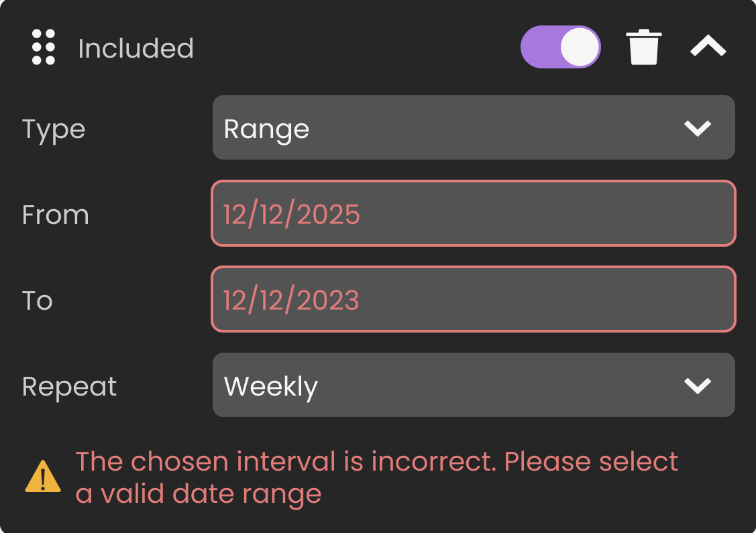
Task: Click the incorrect interval error message
Action: coord(376,477)
